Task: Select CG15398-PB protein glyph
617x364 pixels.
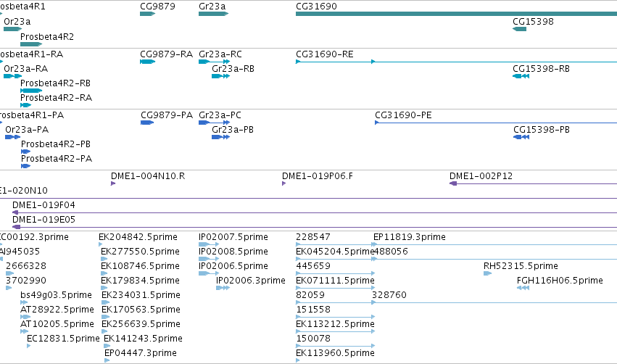Action: click(x=521, y=137)
